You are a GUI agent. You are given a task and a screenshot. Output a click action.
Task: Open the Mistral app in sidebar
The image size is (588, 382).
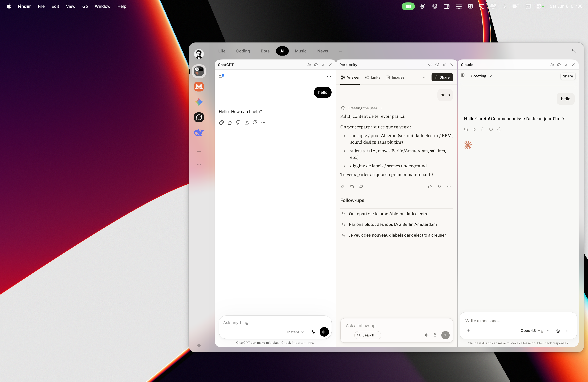pyautogui.click(x=199, y=86)
